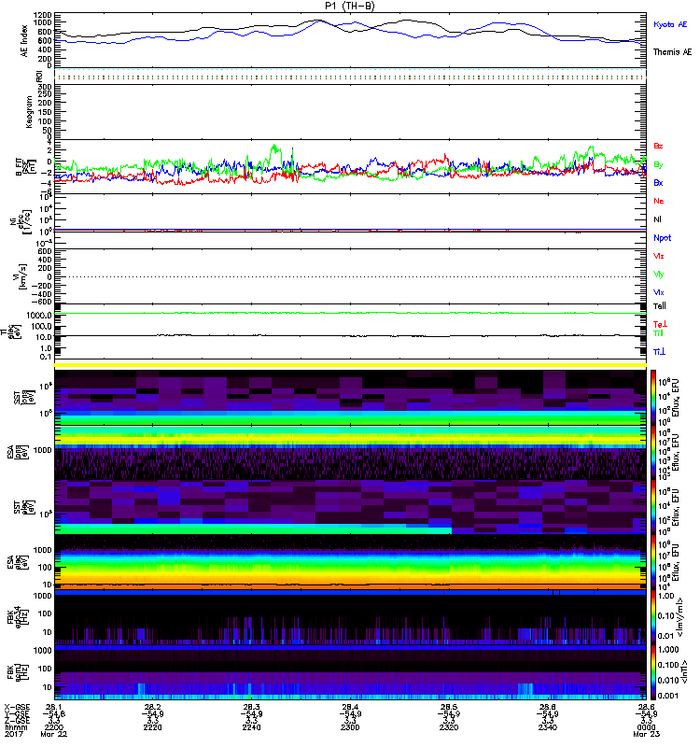Viewport: 700px width, 747px height.
Task: Select the blue Npot legend label
Action: (662, 238)
